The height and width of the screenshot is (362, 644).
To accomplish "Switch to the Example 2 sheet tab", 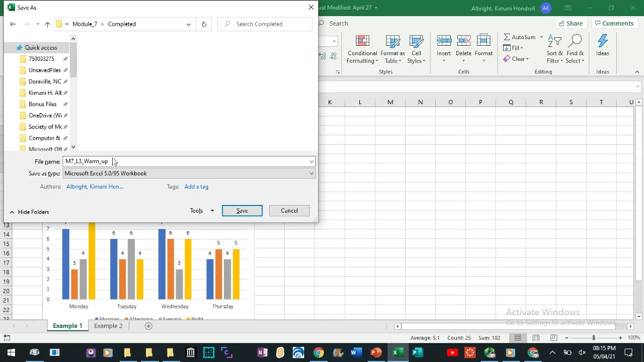I will point(108,326).
